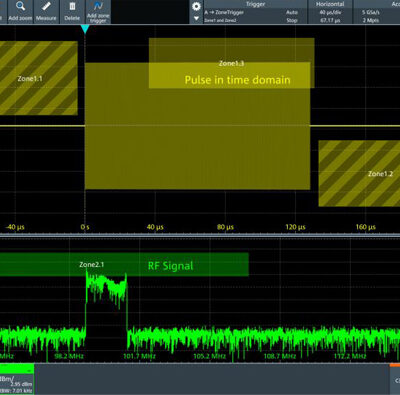Click the 101.7 MHz frequency axis label

[x=139, y=356]
